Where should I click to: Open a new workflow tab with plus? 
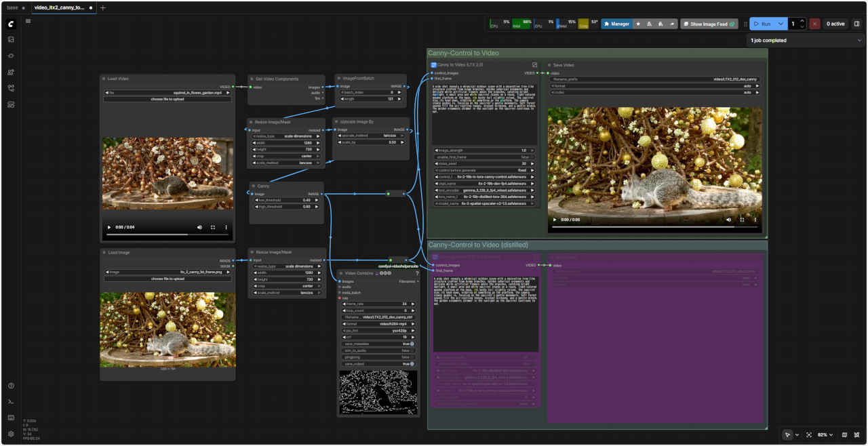click(x=103, y=8)
